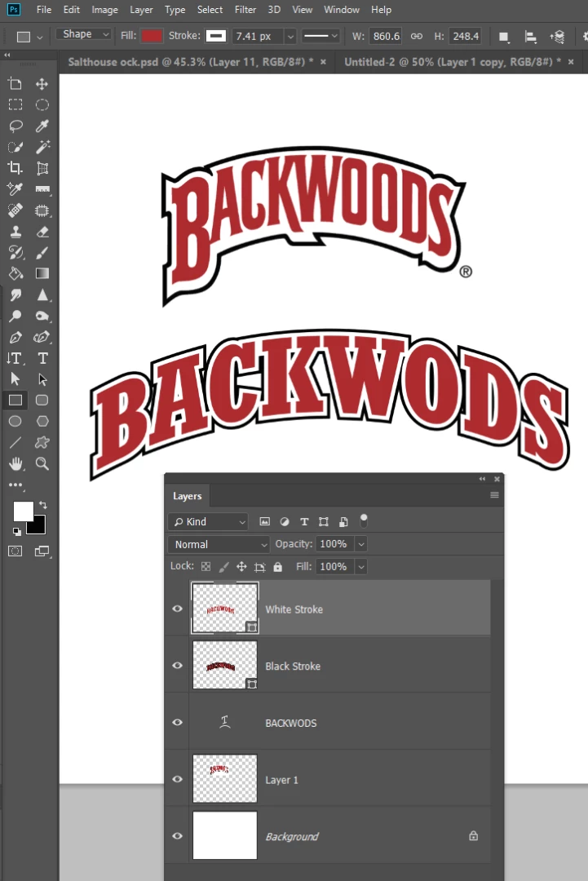This screenshot has height=881, width=588.
Task: Select the Path Selection black arrow tool
Action: [15, 379]
